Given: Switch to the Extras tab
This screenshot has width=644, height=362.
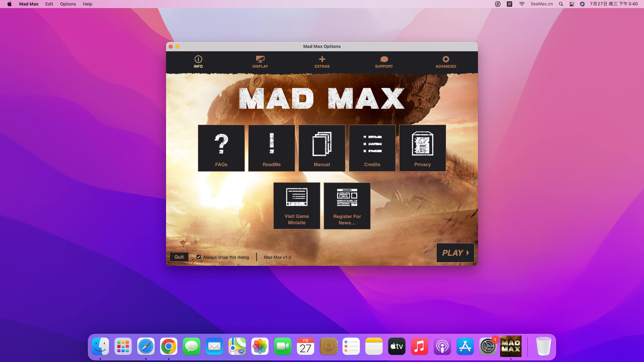Looking at the screenshot, I should coord(322,62).
